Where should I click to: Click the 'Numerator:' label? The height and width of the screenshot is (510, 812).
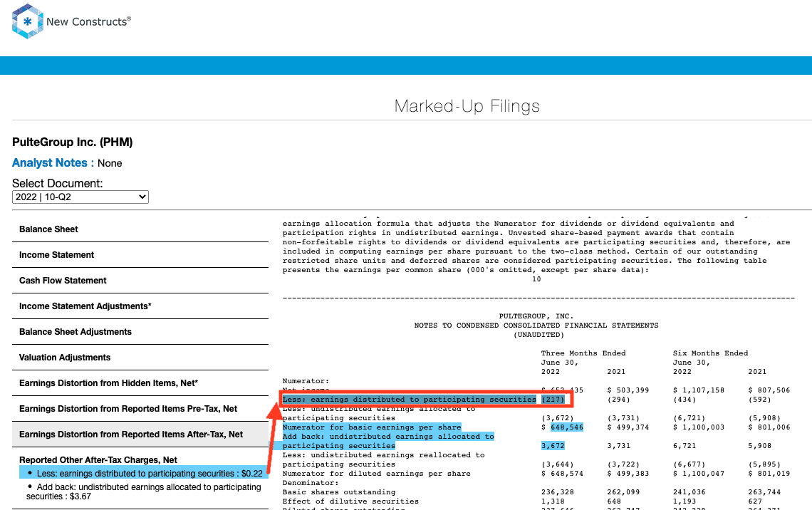tap(306, 381)
